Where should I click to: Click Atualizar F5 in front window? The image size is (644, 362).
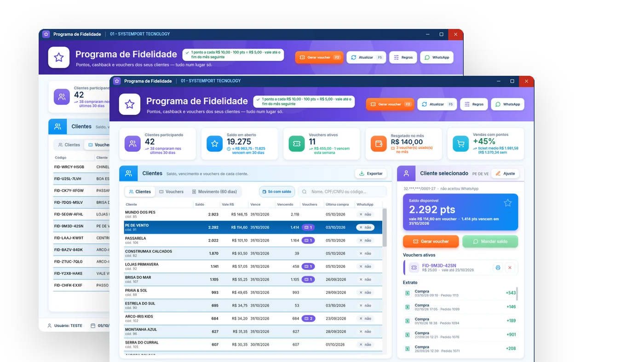coord(437,104)
